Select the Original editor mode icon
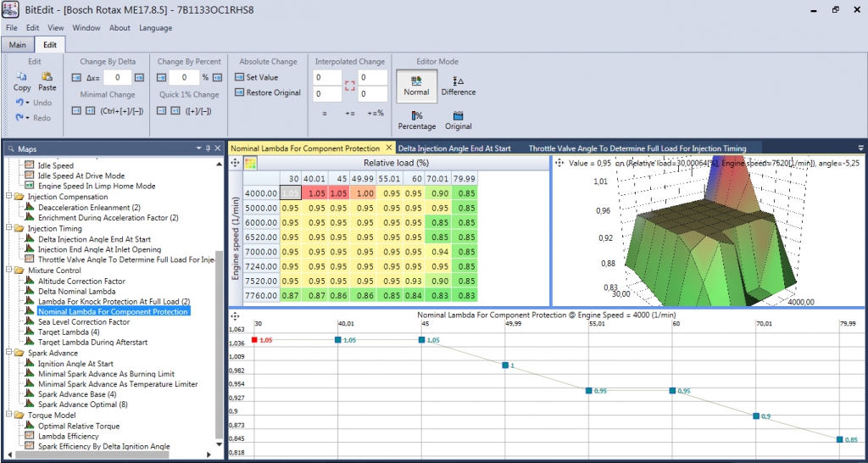 [x=458, y=115]
